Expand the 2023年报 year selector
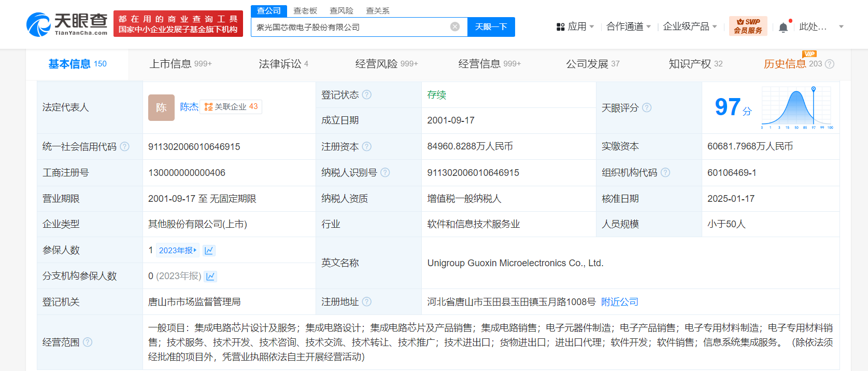 [178, 251]
